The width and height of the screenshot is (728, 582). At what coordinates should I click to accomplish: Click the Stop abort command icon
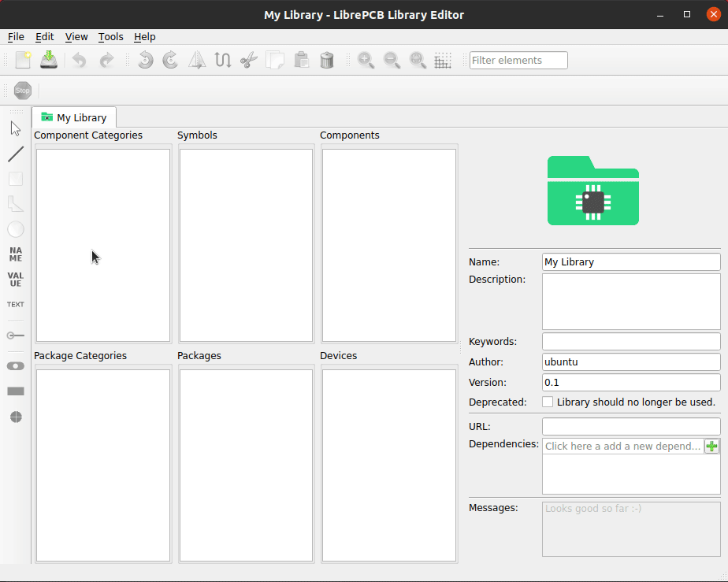click(x=23, y=90)
